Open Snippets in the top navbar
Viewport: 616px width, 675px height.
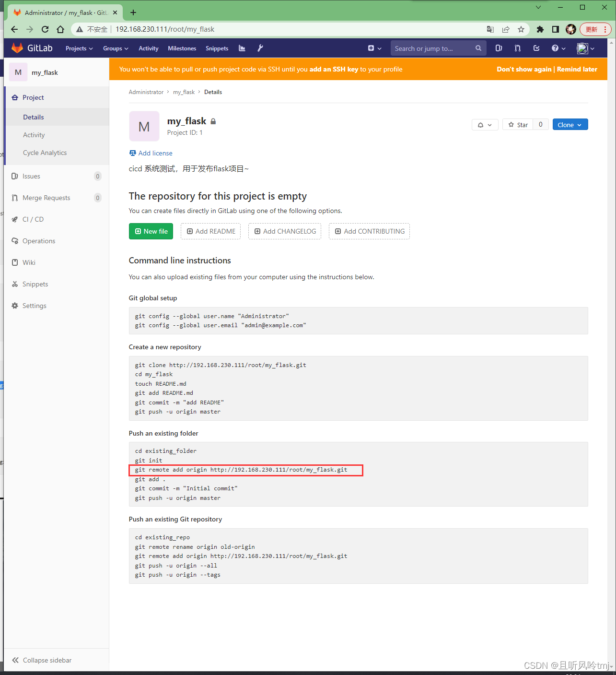[x=217, y=48]
